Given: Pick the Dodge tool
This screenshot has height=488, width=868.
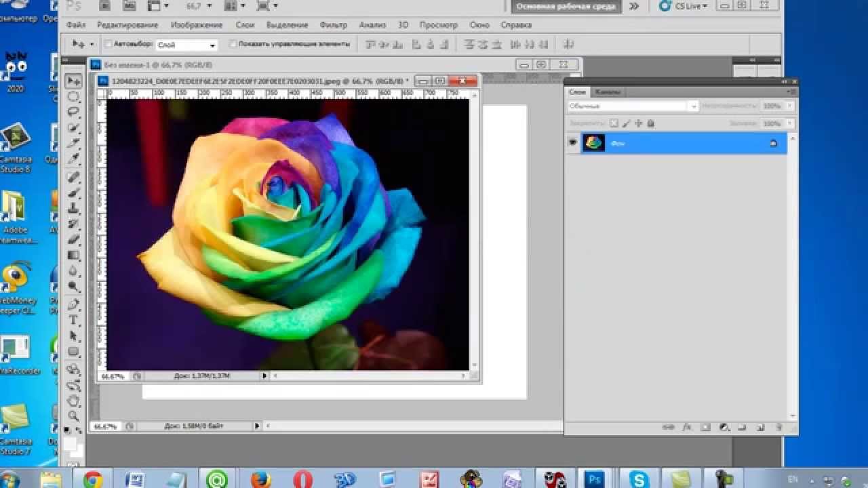Looking at the screenshot, I should coord(73,287).
